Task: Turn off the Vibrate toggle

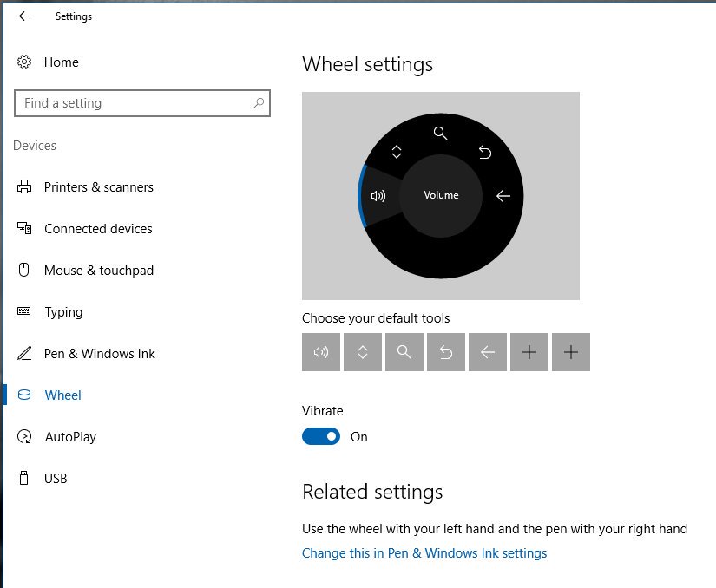Action: click(x=321, y=436)
